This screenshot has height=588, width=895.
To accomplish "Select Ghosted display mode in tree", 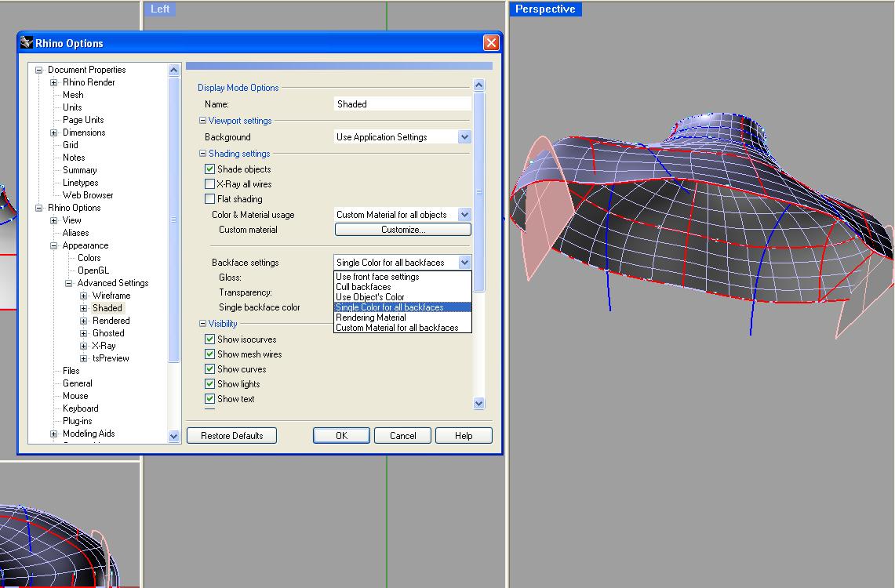I will pos(108,333).
